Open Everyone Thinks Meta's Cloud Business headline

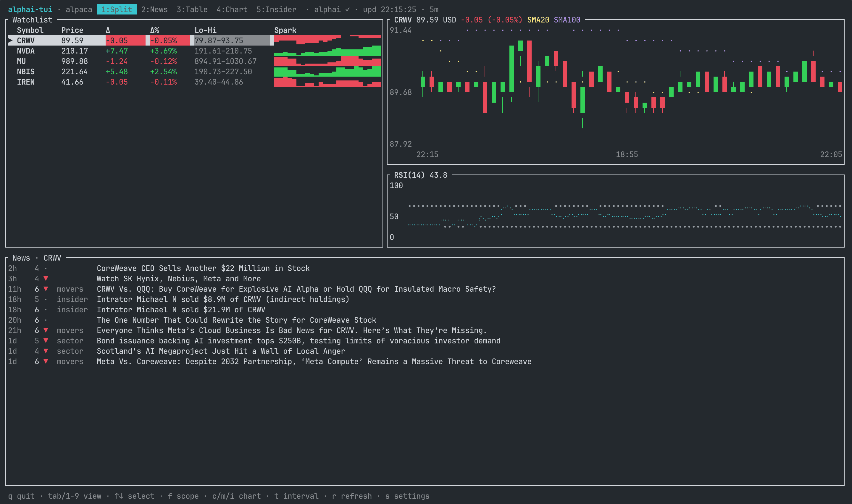click(292, 330)
